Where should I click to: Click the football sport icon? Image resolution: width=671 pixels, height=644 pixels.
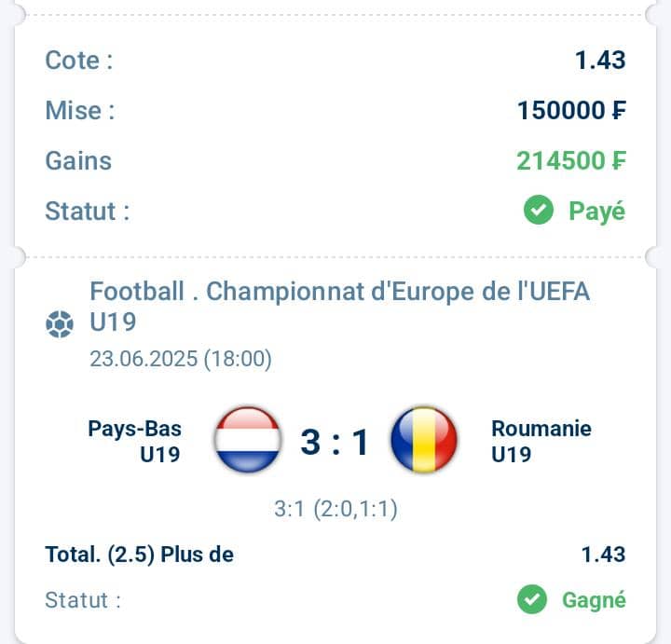coord(60,324)
